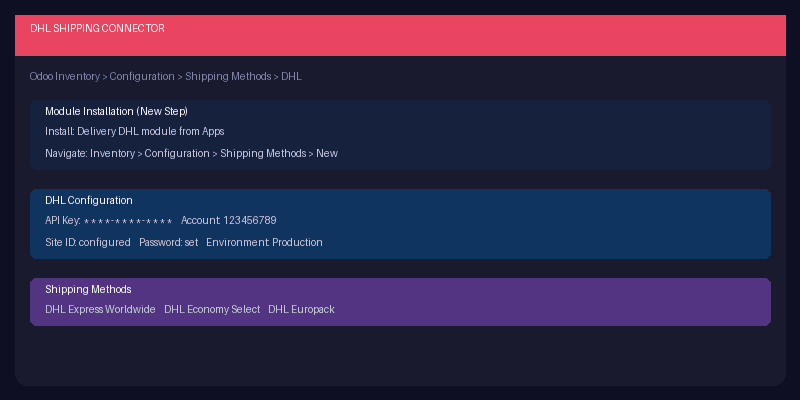The height and width of the screenshot is (400, 800).
Task: Select the Install: Delivery DHL module line
Action: coord(135,132)
